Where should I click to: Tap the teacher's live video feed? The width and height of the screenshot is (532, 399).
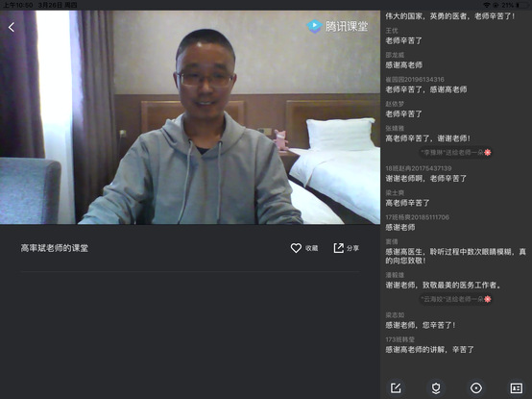[190, 117]
